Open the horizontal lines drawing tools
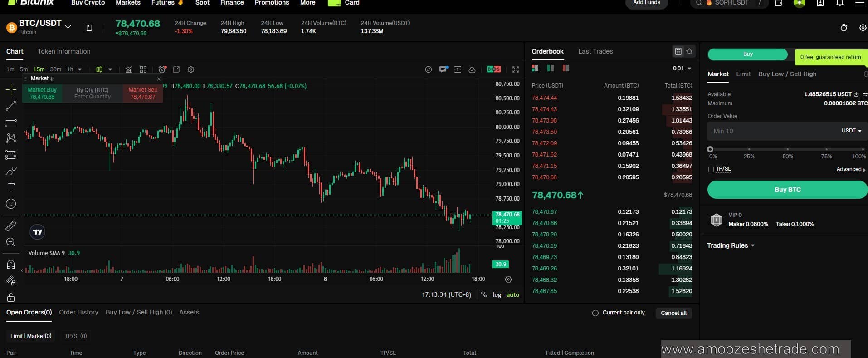Image resolution: width=868 pixels, height=358 pixels. (x=11, y=122)
